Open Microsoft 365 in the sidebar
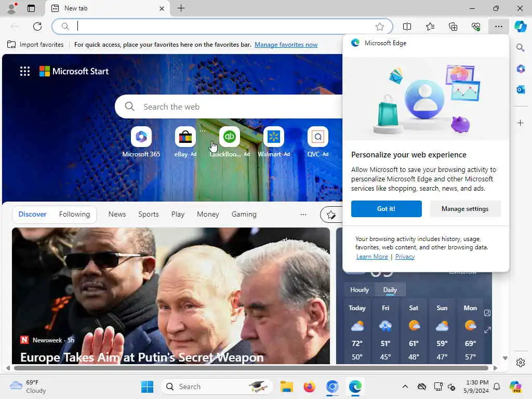Screen dimensions: 532x399 click(521, 69)
